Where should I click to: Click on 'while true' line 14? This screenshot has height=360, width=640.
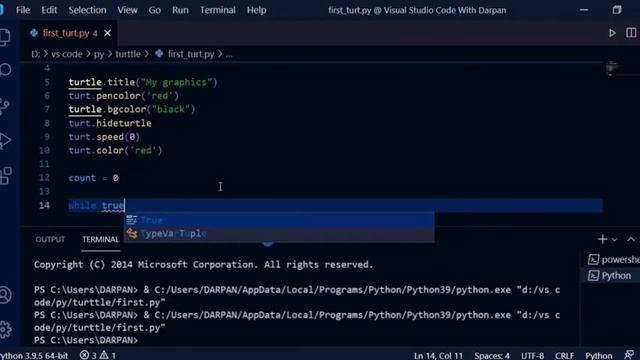[x=96, y=205]
